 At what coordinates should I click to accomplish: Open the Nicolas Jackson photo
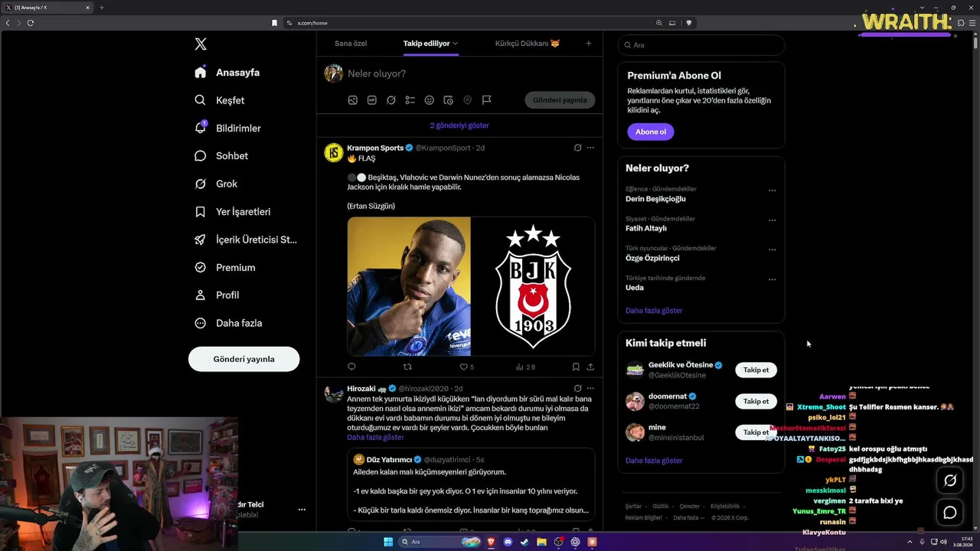coord(409,286)
